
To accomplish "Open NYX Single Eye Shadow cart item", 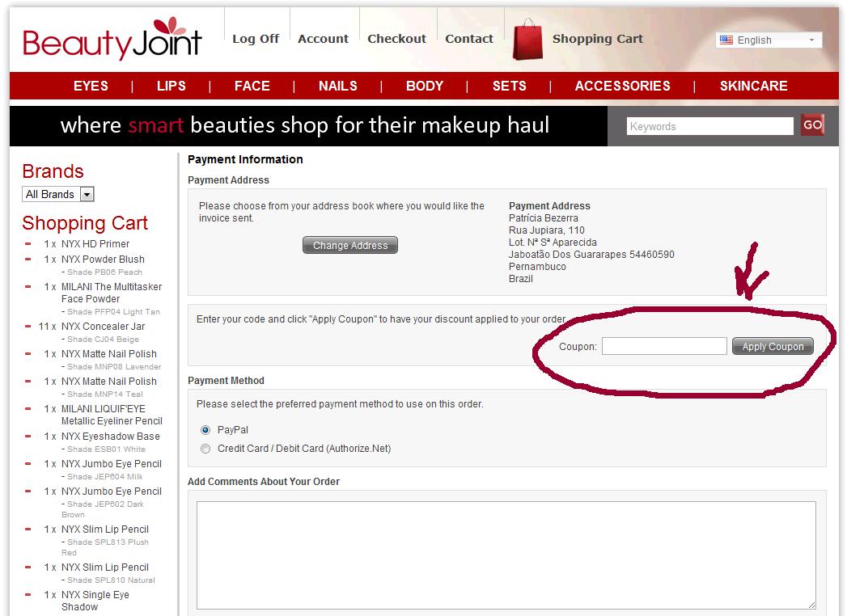I will [x=95, y=601].
